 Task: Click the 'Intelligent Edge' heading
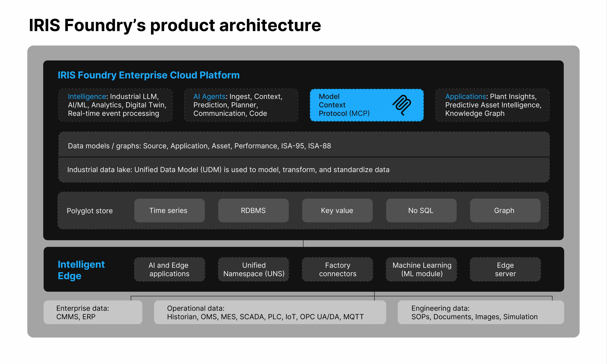point(81,270)
